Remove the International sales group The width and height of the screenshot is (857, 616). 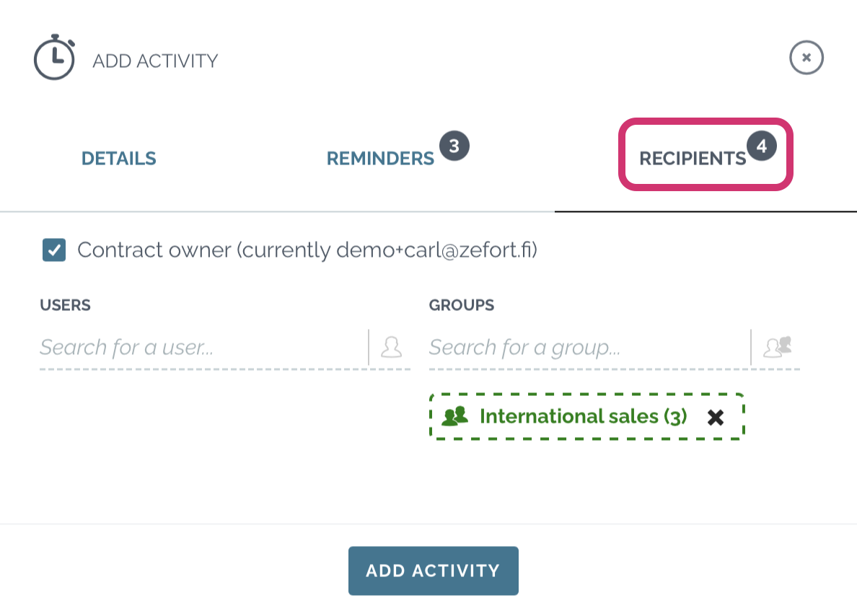point(716,418)
